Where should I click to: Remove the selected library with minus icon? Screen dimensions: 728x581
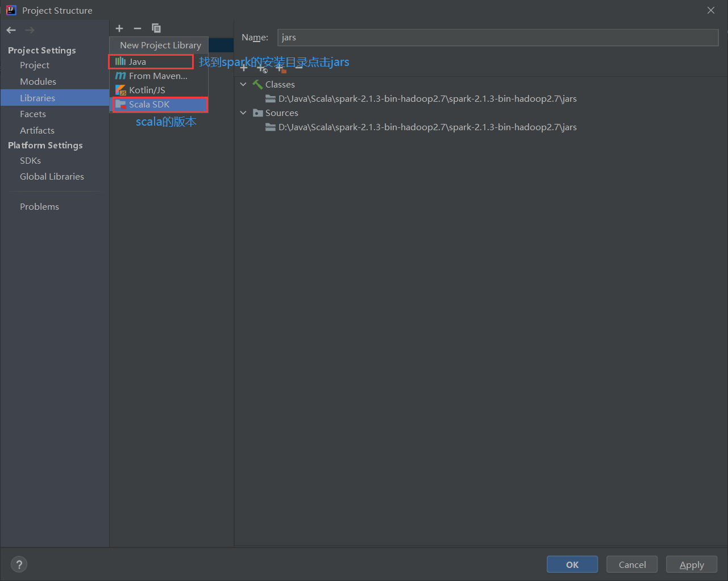click(138, 28)
